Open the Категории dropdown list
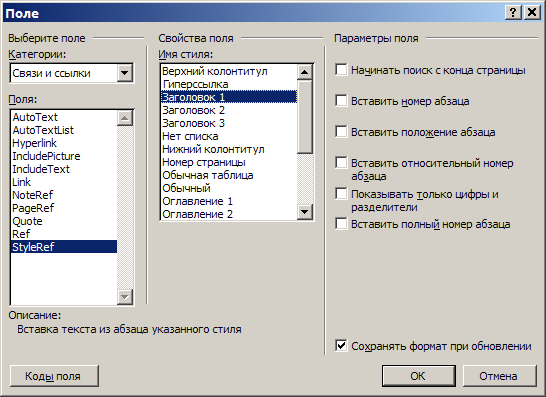Viewport: 546px width, 397px height. 124,73
